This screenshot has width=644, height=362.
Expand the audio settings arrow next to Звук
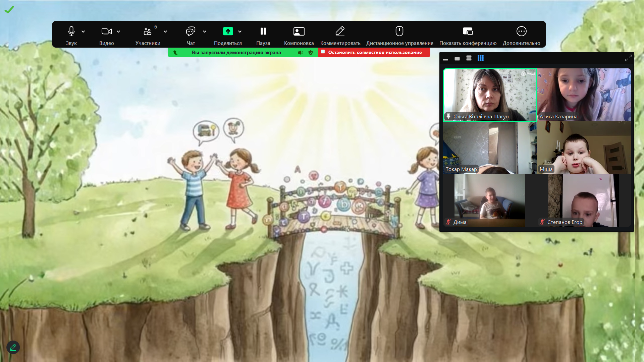click(x=83, y=32)
